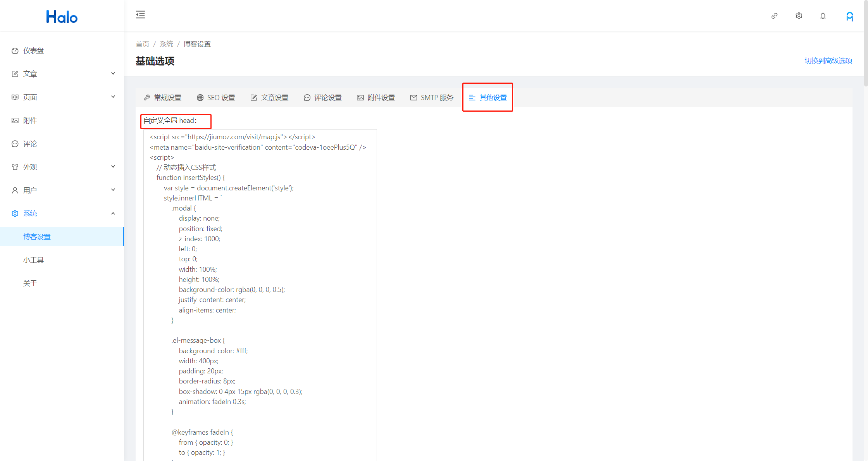Viewport: 868px width, 461px height.
Task: Open 仪表盘 dashboard from sidebar
Action: pyautogui.click(x=33, y=51)
